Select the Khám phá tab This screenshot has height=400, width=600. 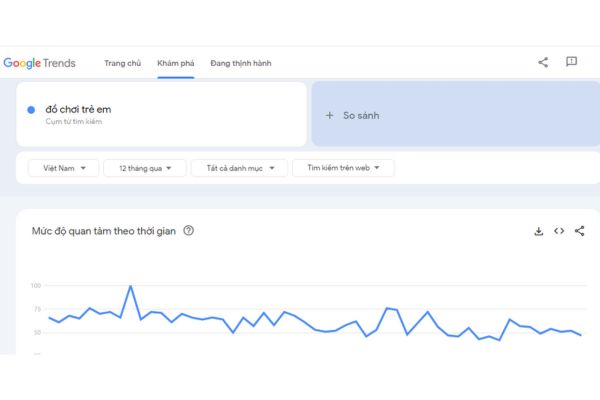tap(175, 63)
